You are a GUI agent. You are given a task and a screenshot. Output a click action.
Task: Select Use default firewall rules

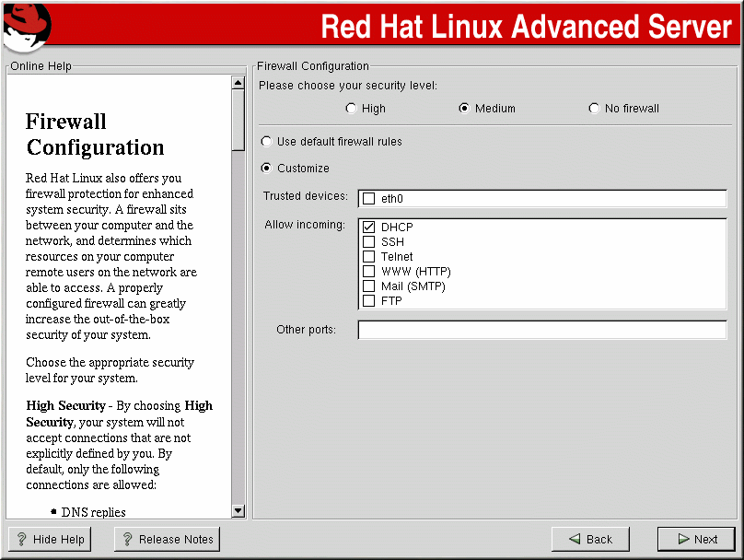point(267,142)
